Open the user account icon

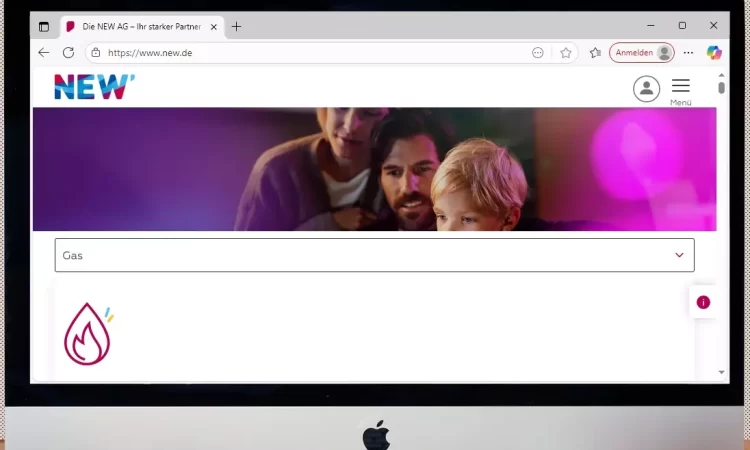(646, 88)
